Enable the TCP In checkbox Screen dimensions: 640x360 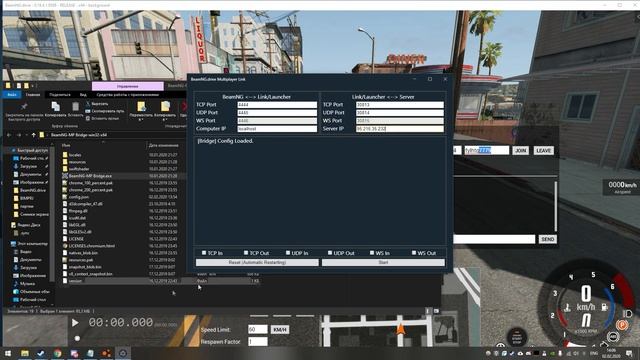(x=204, y=253)
